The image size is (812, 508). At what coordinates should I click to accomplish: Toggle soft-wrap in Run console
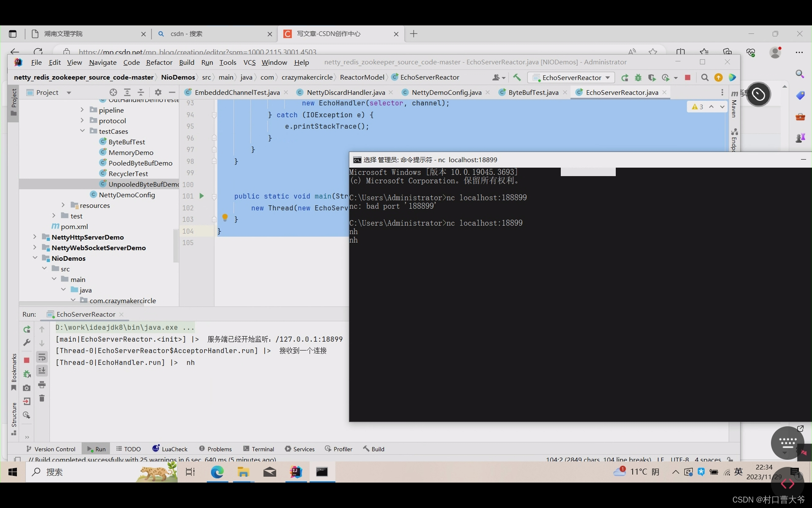[42, 357]
